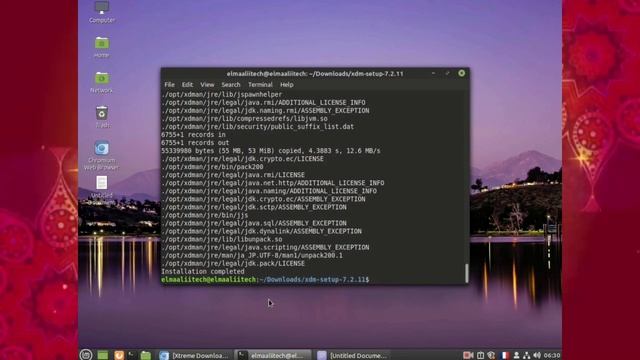Open the Terminal menu in menu bar
Viewport: 640px width, 360px height.
pos(260,84)
